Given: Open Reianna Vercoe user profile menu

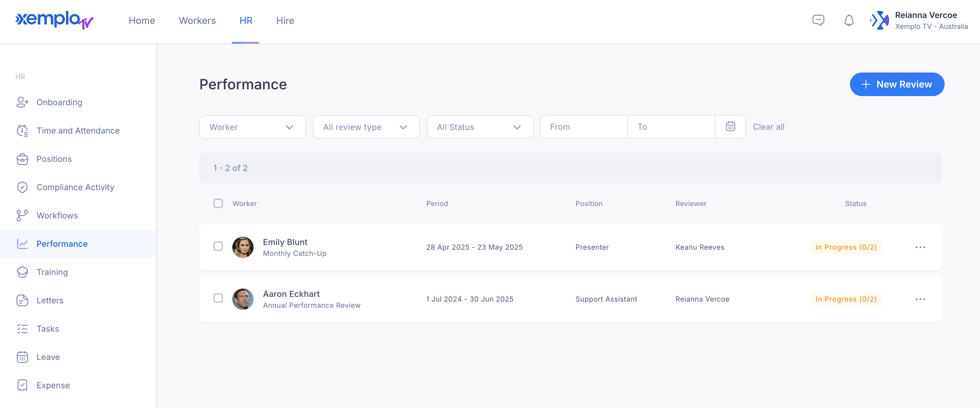Looking at the screenshot, I should tap(919, 21).
